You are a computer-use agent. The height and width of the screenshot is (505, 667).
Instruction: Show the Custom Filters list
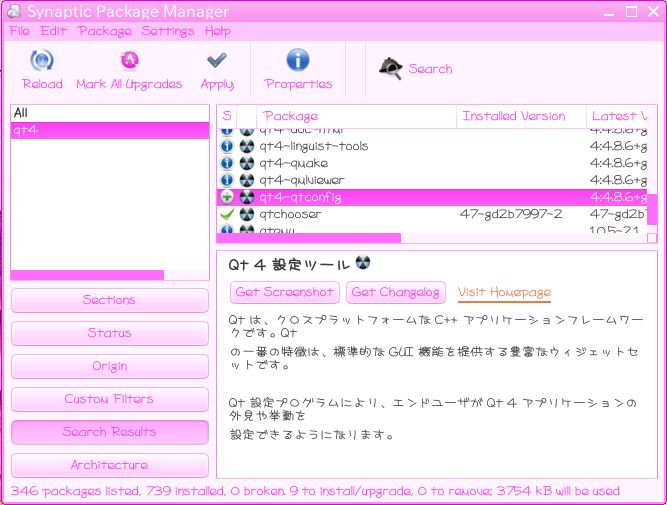110,399
